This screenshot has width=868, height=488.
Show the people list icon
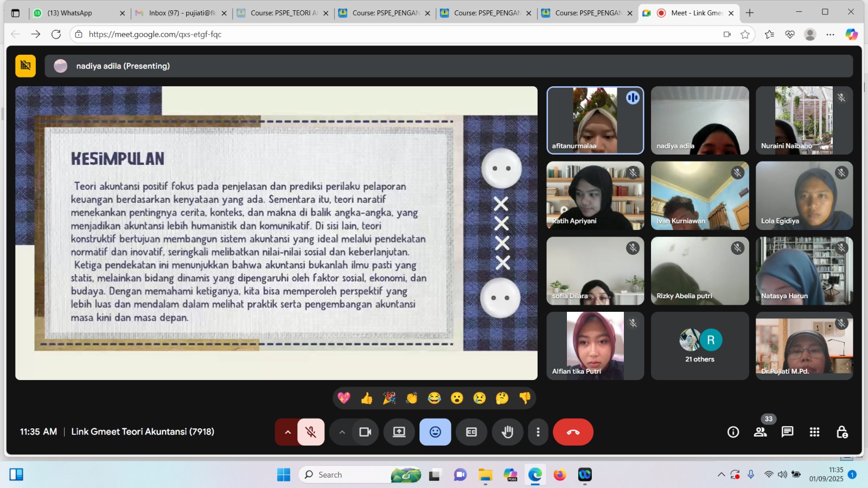760,432
